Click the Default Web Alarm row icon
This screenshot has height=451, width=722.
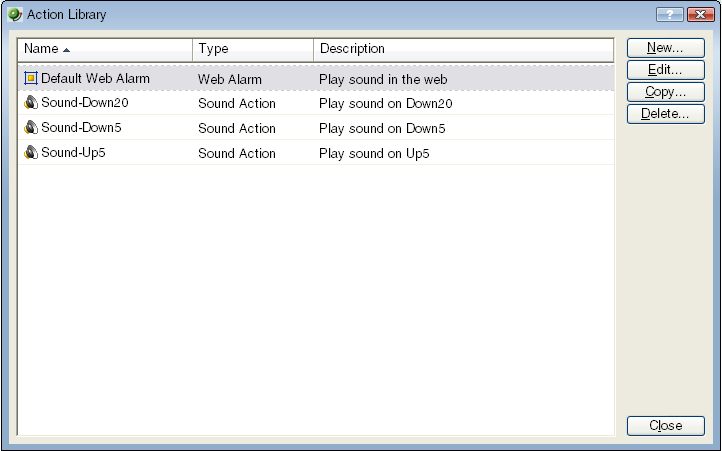point(30,78)
